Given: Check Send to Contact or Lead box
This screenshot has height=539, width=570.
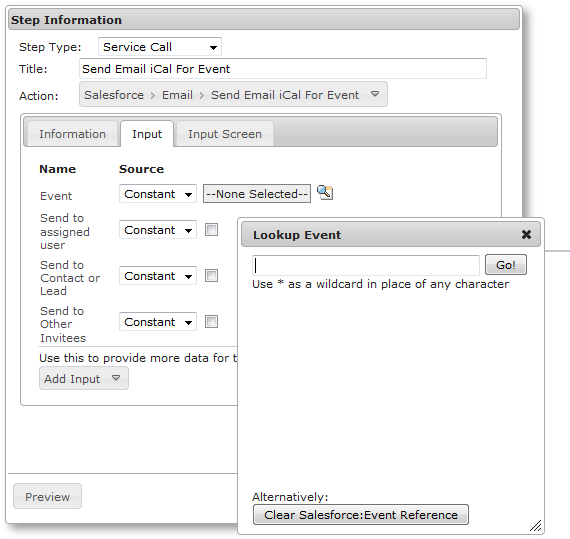Looking at the screenshot, I should coord(211,275).
